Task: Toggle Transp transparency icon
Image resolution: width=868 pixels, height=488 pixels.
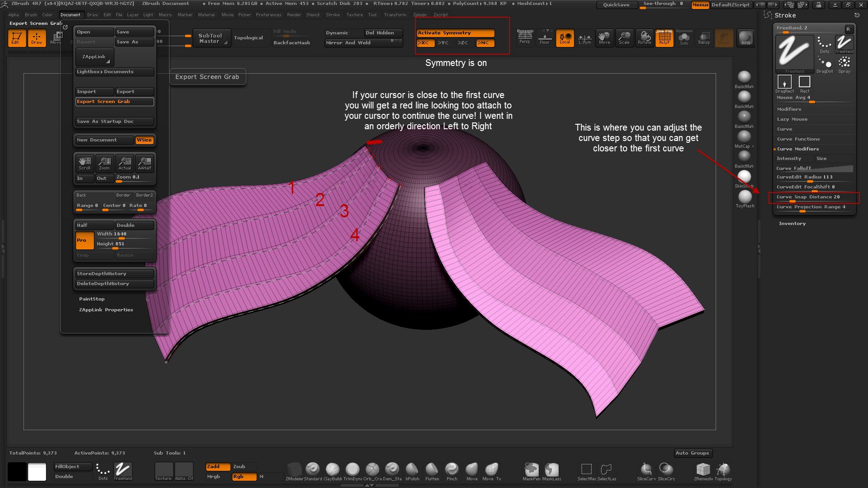Action: tap(704, 38)
